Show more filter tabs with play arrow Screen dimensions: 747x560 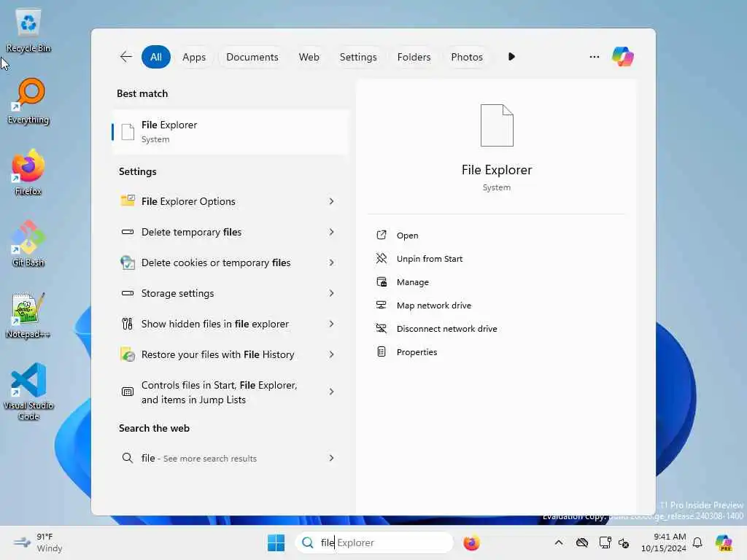(x=511, y=57)
